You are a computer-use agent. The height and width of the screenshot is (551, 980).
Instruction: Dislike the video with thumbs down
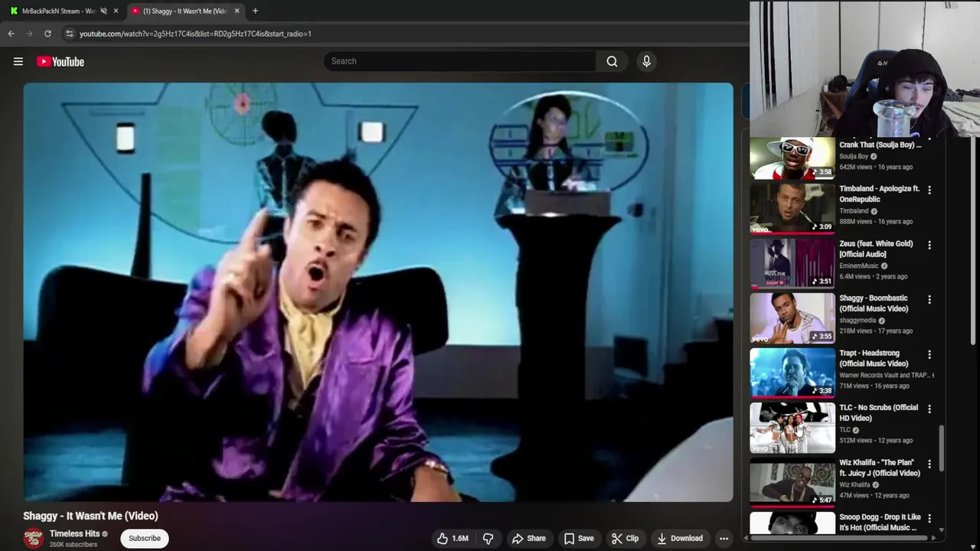[488, 538]
